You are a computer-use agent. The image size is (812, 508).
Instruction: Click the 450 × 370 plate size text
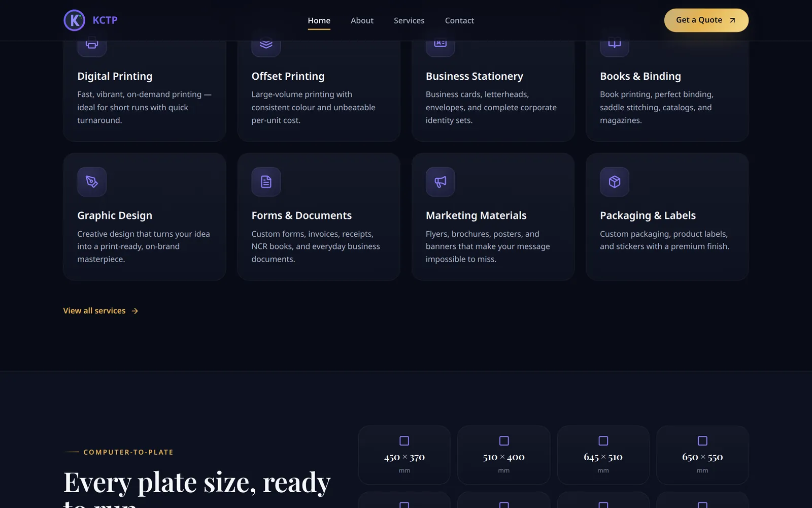tap(404, 457)
